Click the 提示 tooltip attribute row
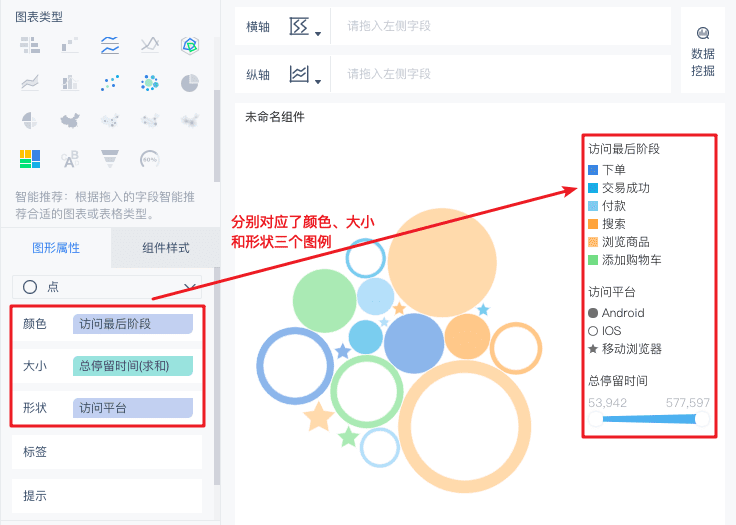Viewport: 736px width, 525px height. point(107,495)
